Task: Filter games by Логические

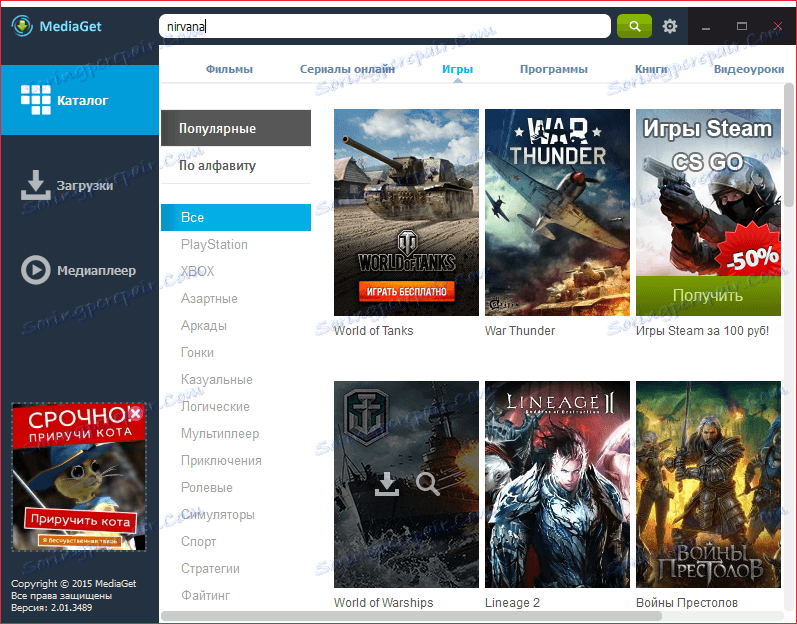Action: click(215, 407)
